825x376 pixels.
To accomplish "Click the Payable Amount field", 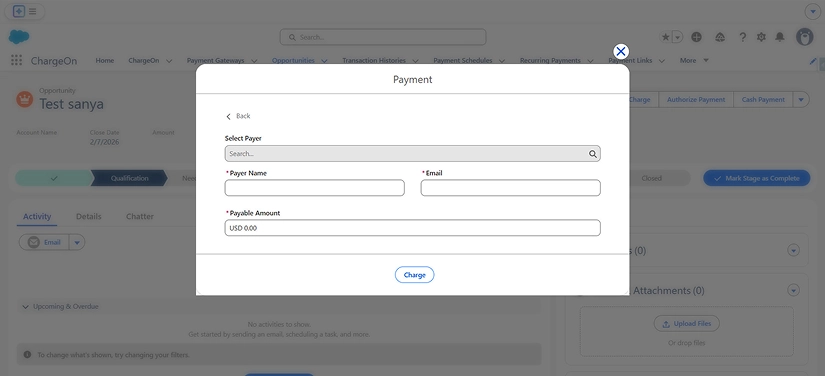I will pos(412,228).
